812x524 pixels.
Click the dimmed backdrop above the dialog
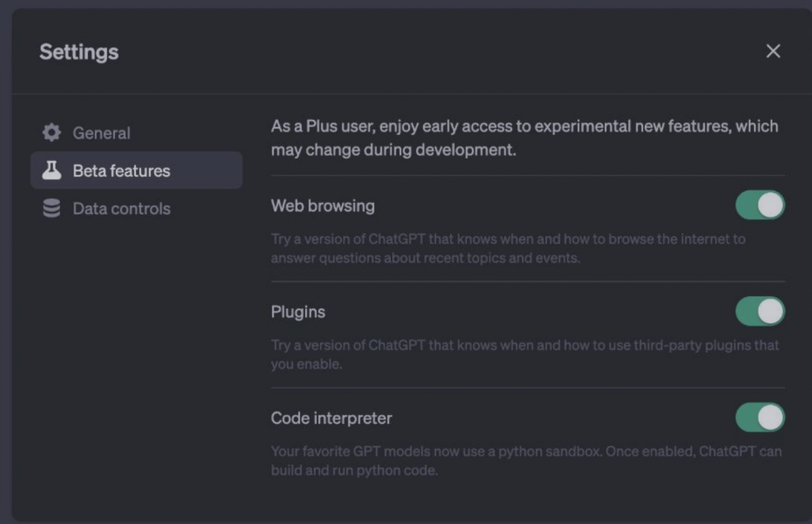[406, 3]
